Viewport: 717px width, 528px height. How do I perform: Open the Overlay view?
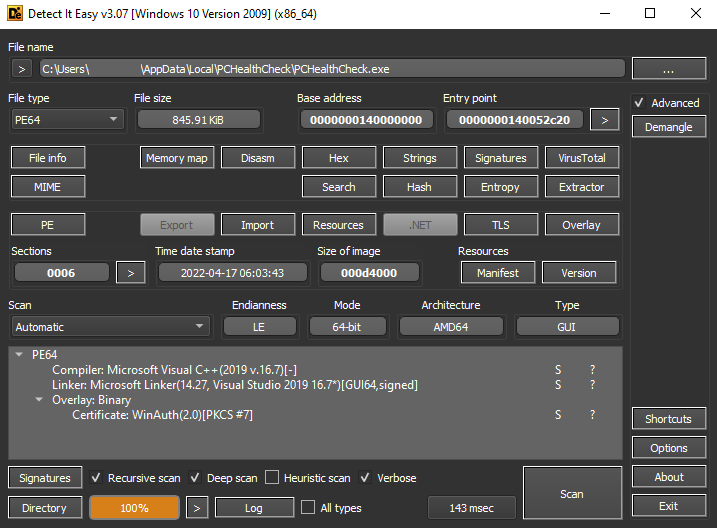(x=582, y=224)
